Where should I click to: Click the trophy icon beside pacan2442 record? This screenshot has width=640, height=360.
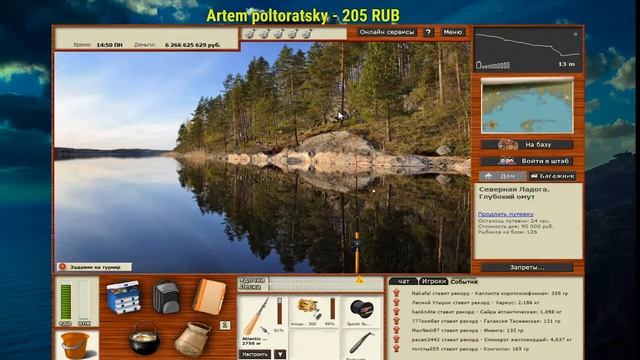pyautogui.click(x=396, y=339)
